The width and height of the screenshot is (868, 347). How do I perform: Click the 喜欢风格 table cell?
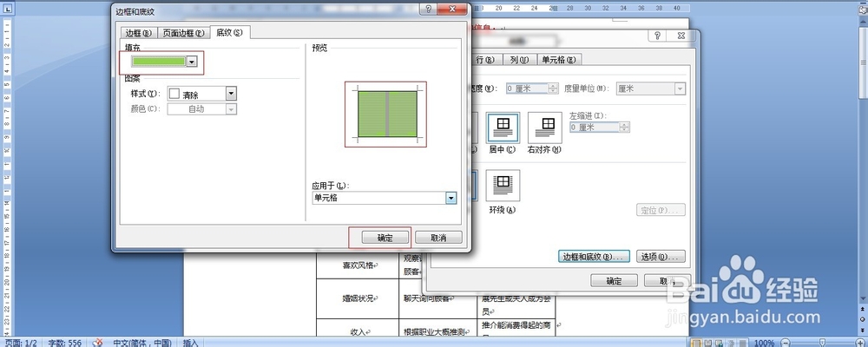point(358,265)
